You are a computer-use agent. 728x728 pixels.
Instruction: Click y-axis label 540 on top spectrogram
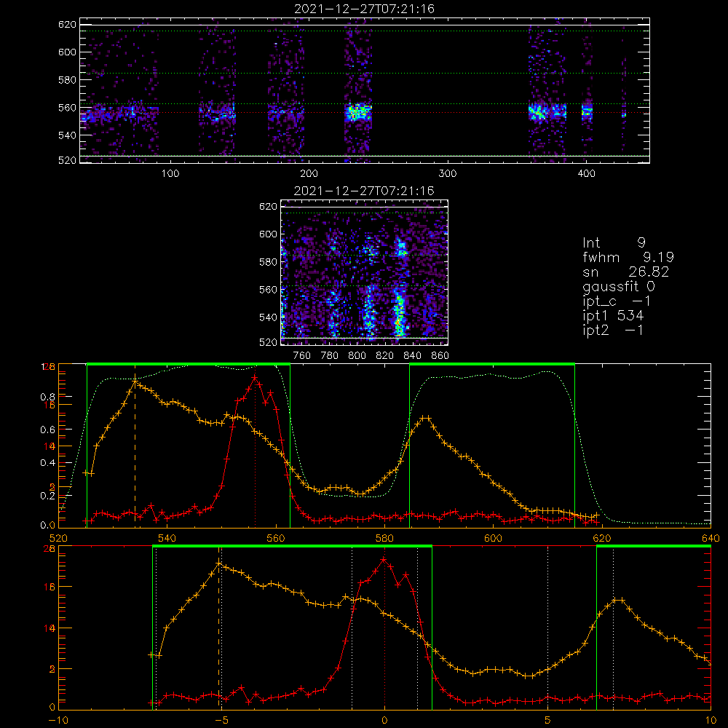(67, 135)
